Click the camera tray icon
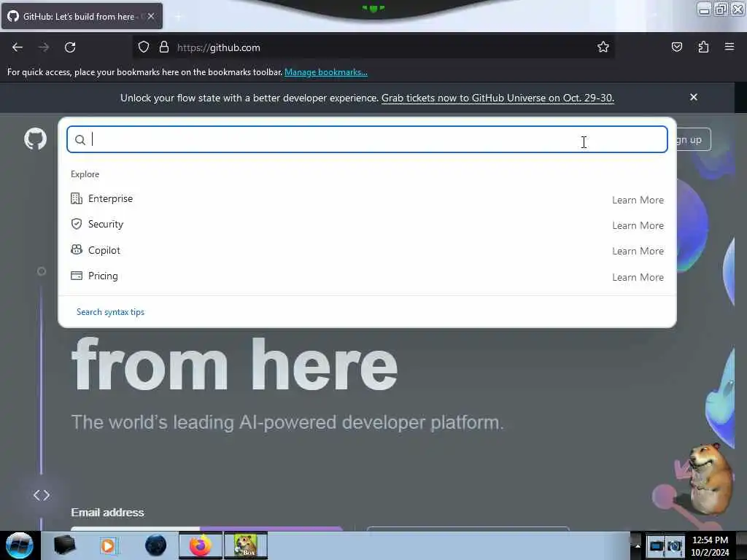The image size is (747, 560). tap(675, 545)
